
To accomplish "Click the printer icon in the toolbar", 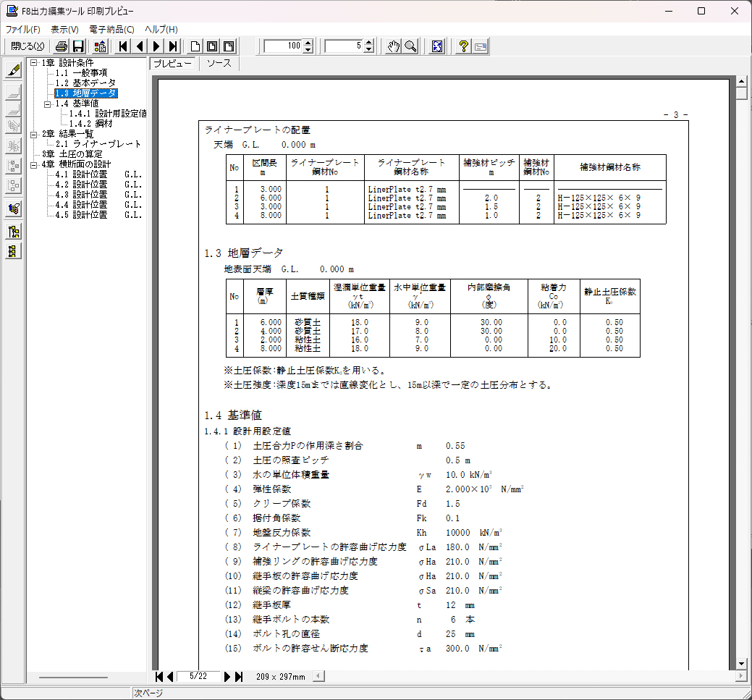I will tap(62, 46).
